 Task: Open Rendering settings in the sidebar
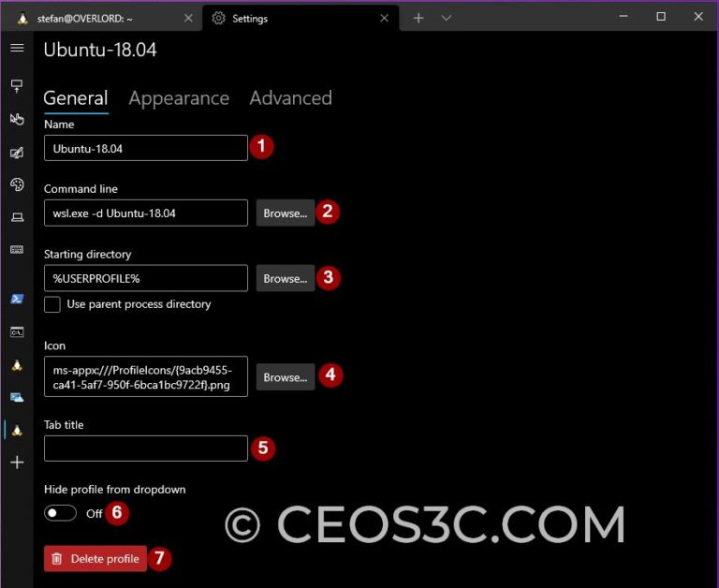(x=17, y=217)
